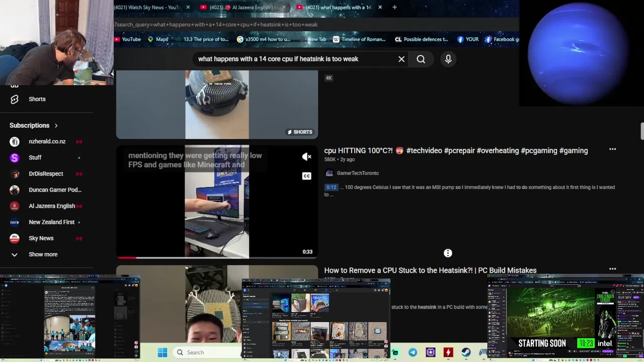
Task: Click the '580K · 2y ago' view count text
Action: point(339,159)
